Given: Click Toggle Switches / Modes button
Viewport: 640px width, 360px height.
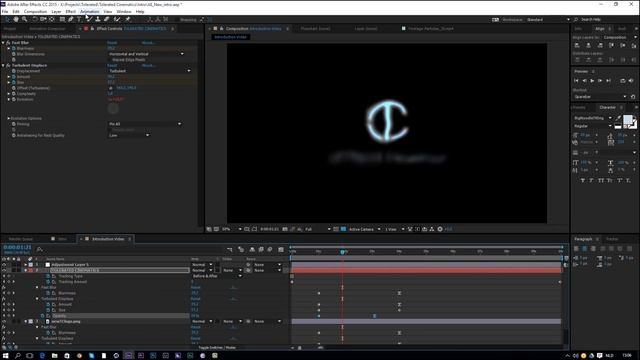Looking at the screenshot, I should (x=217, y=348).
